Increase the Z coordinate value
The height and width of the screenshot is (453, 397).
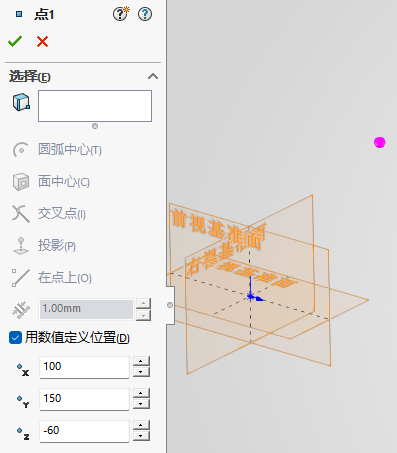[x=141, y=425]
